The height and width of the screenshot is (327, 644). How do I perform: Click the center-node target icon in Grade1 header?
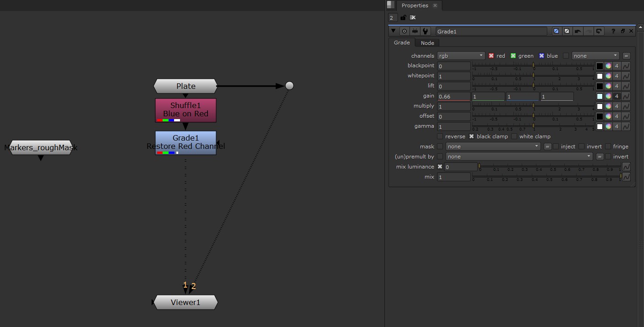point(404,31)
